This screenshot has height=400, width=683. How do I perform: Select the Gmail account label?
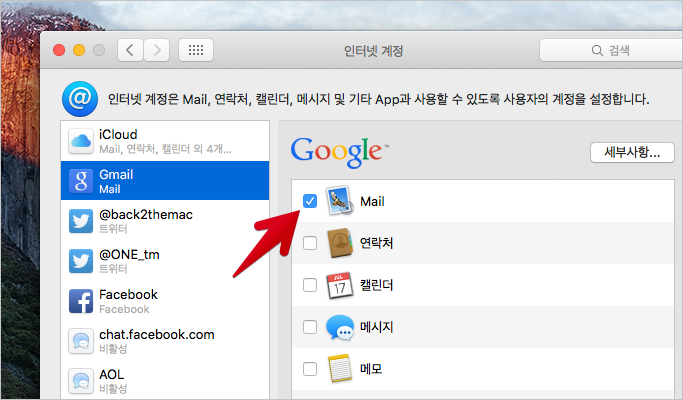click(x=116, y=175)
